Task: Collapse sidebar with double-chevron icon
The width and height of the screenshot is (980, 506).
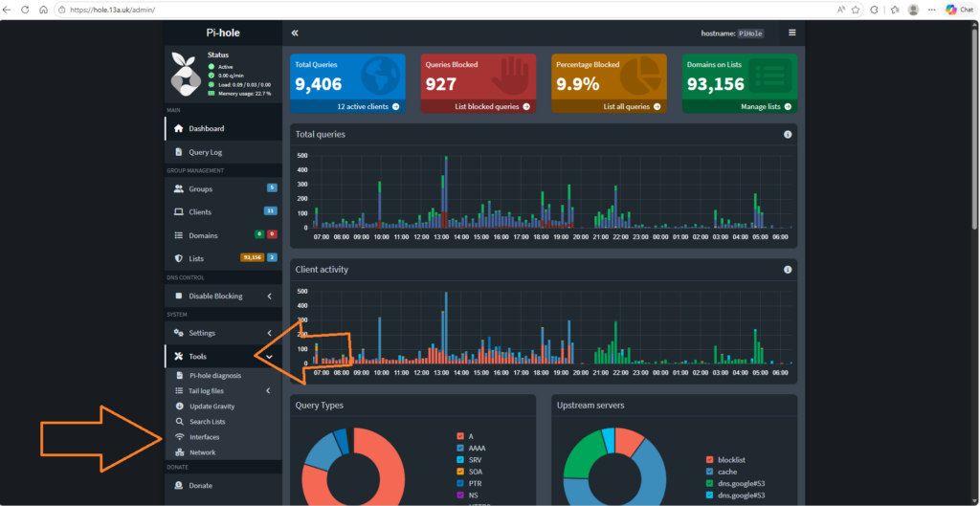Action: pos(295,33)
